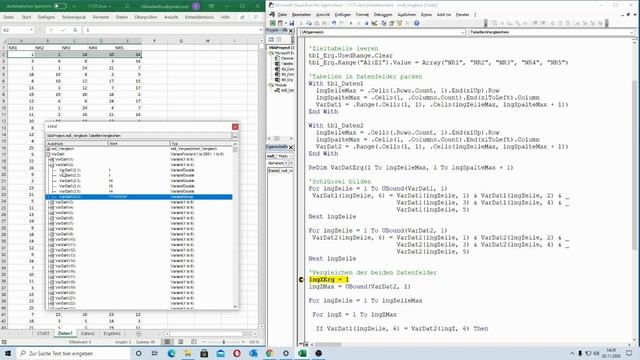Add a new sheet with the plus icon
This screenshot has height=360, width=640.
click(x=139, y=333)
